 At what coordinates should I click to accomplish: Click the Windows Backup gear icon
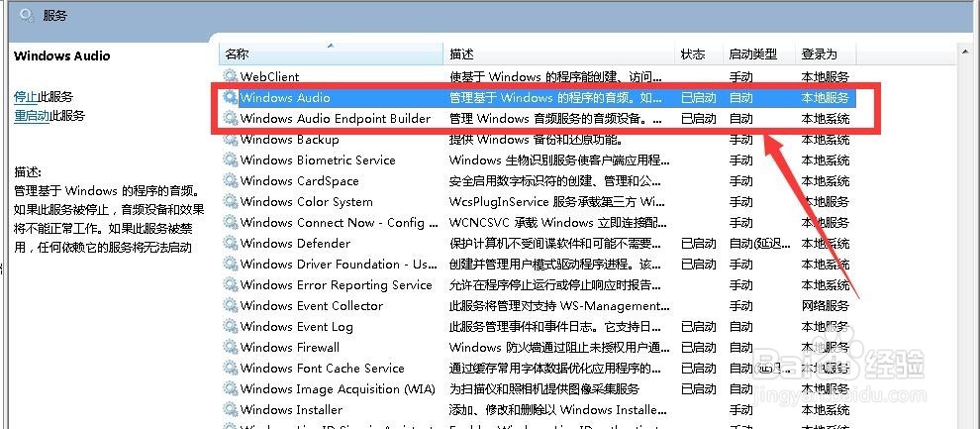[231, 140]
